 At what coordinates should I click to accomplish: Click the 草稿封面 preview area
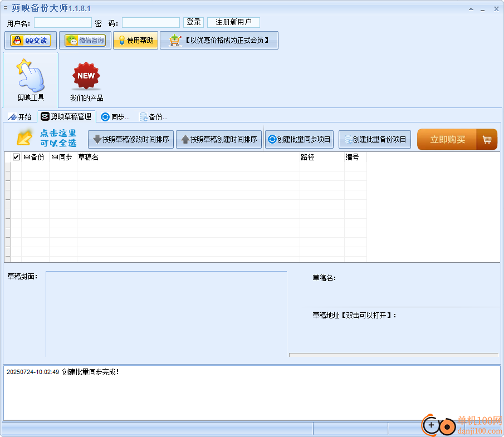[166, 314]
